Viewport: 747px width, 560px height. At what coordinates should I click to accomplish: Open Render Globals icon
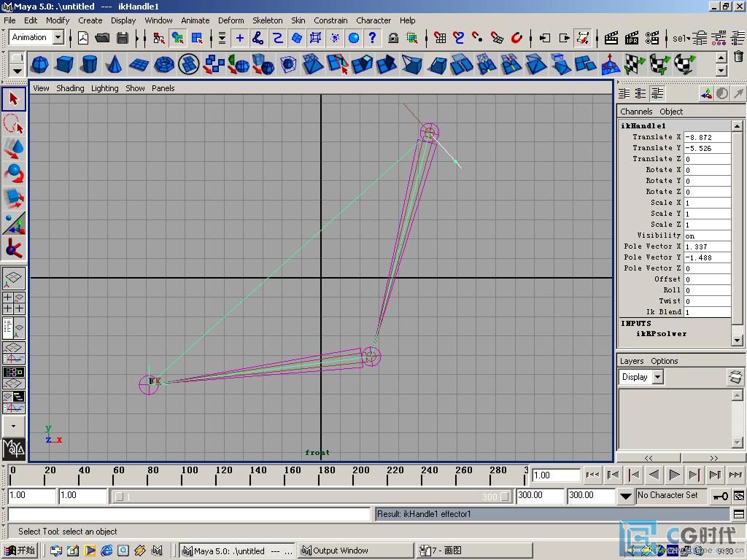click(x=652, y=38)
